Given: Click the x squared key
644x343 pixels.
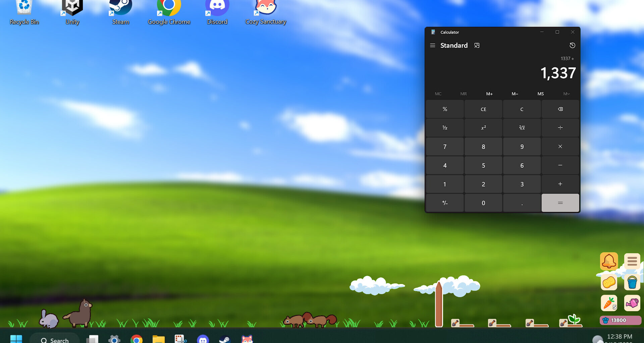Looking at the screenshot, I should tap(483, 128).
